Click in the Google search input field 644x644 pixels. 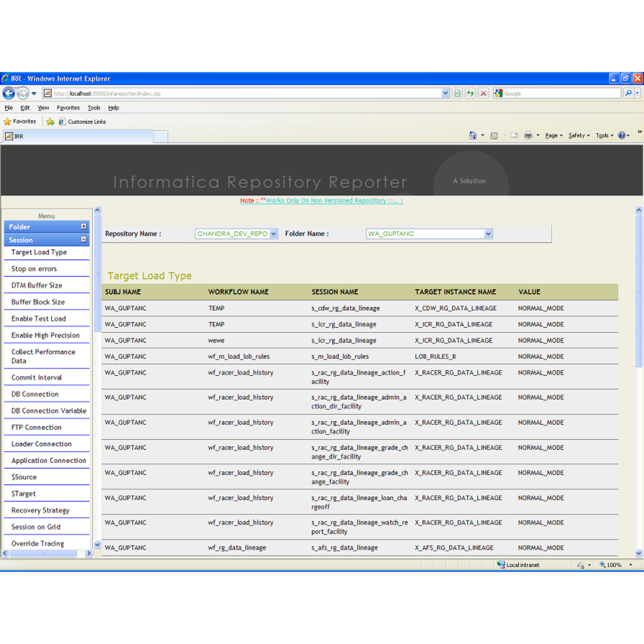pyautogui.click(x=553, y=93)
